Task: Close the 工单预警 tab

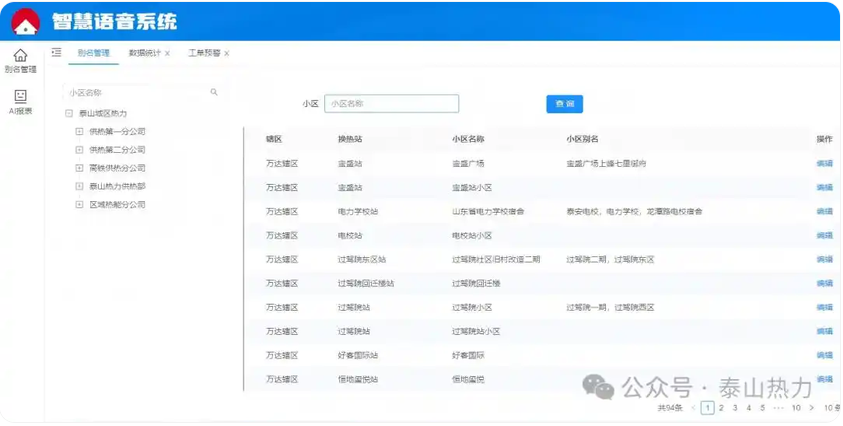Action: point(226,53)
